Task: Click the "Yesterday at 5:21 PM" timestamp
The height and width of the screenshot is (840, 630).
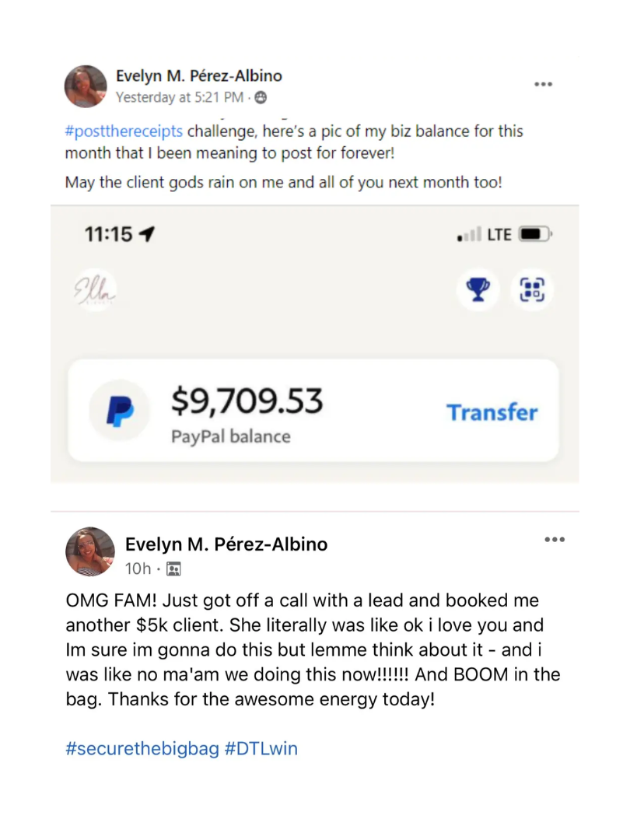Action: (179, 98)
